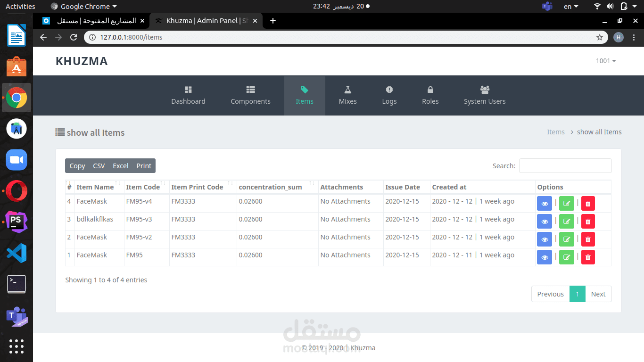
Task: Open the en keyboard language menu
Action: [x=571, y=6]
